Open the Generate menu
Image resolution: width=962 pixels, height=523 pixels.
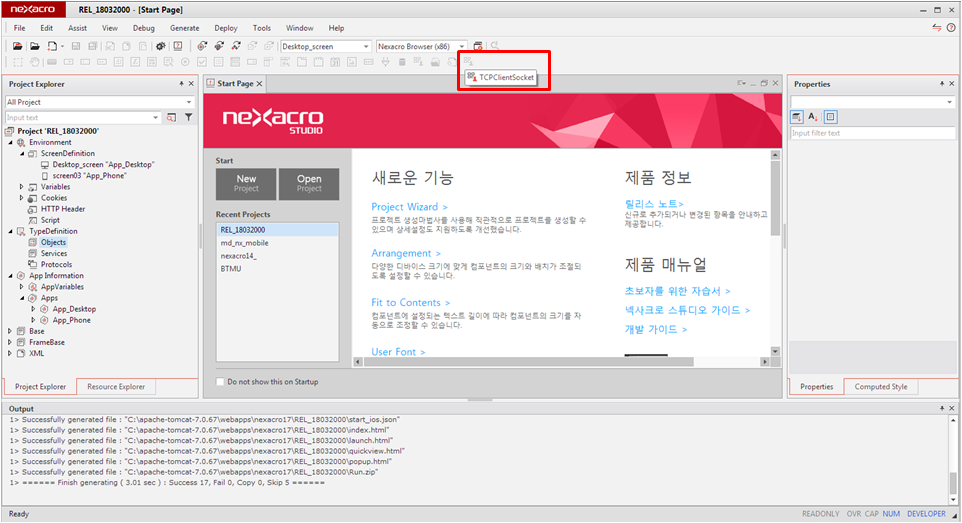[x=184, y=28]
